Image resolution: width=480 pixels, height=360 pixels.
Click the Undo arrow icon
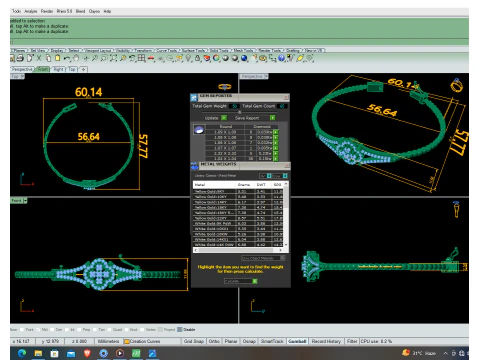point(67,59)
